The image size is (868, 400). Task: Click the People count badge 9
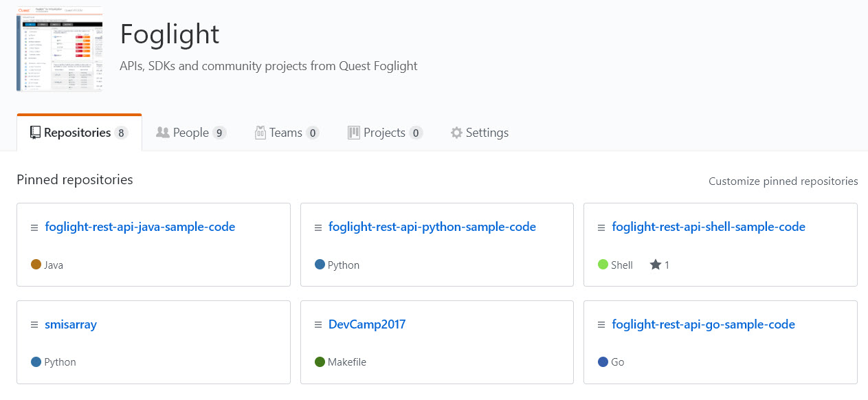tap(219, 133)
